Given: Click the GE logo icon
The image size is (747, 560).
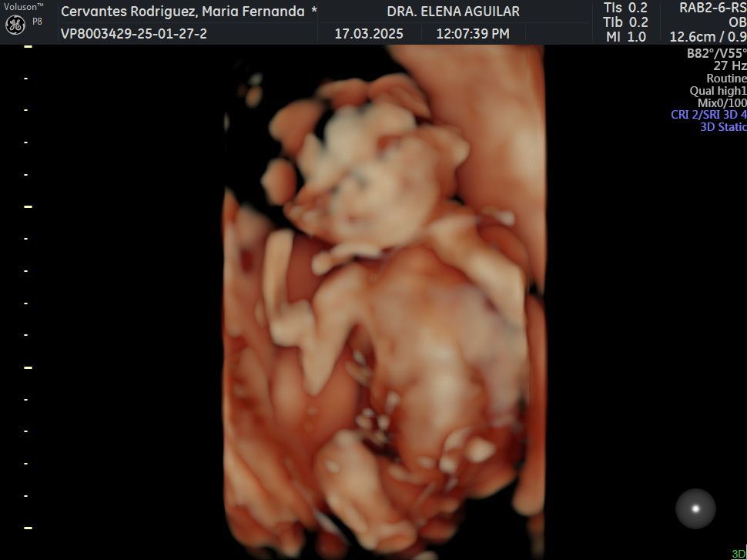Looking at the screenshot, I should pos(15,25).
